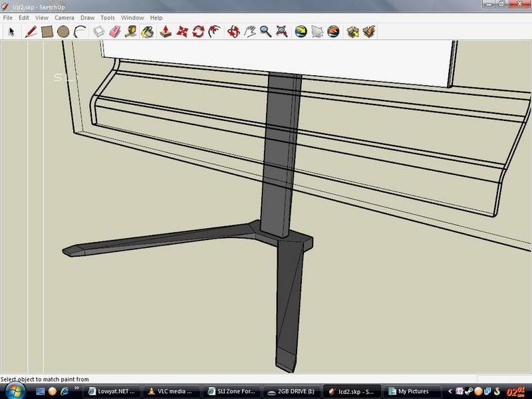Select the Push/Pull tool
532x399 pixels.
click(166, 31)
